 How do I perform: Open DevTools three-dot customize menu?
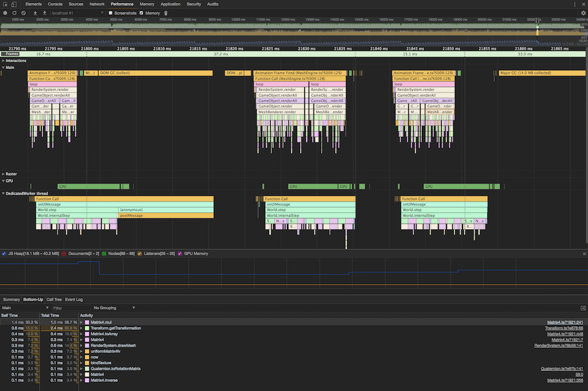pos(574,4)
